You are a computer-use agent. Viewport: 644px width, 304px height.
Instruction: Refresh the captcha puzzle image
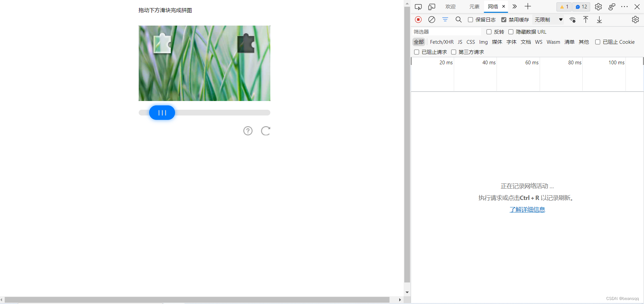pyautogui.click(x=266, y=131)
